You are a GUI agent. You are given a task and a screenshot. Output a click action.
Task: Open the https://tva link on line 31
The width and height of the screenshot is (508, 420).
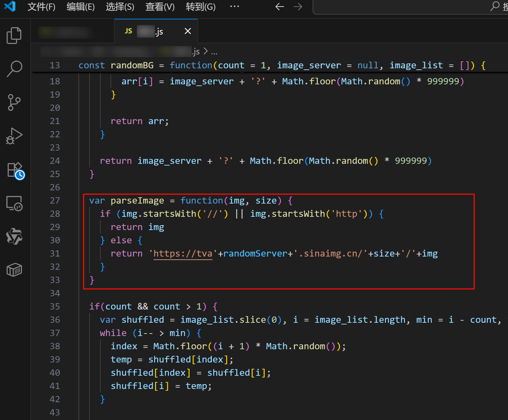(183, 253)
